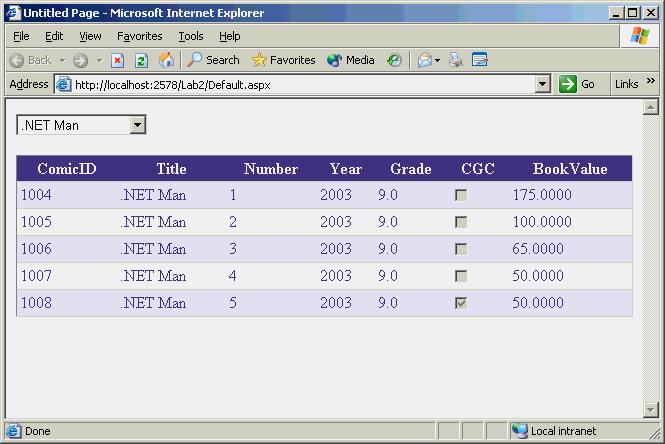Minimize the Internet Explorer window
This screenshot has height=444, width=665.
(x=615, y=13)
